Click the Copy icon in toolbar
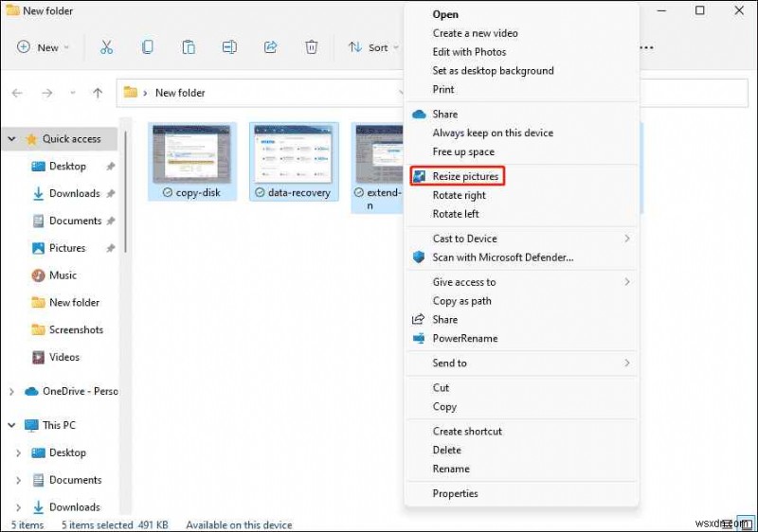This screenshot has width=758, height=532. coord(148,47)
